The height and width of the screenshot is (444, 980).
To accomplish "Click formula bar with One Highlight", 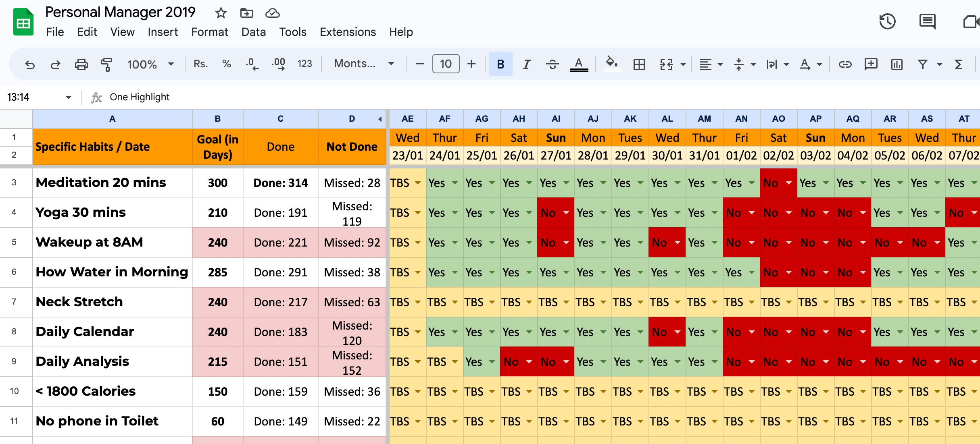I will coord(540,97).
